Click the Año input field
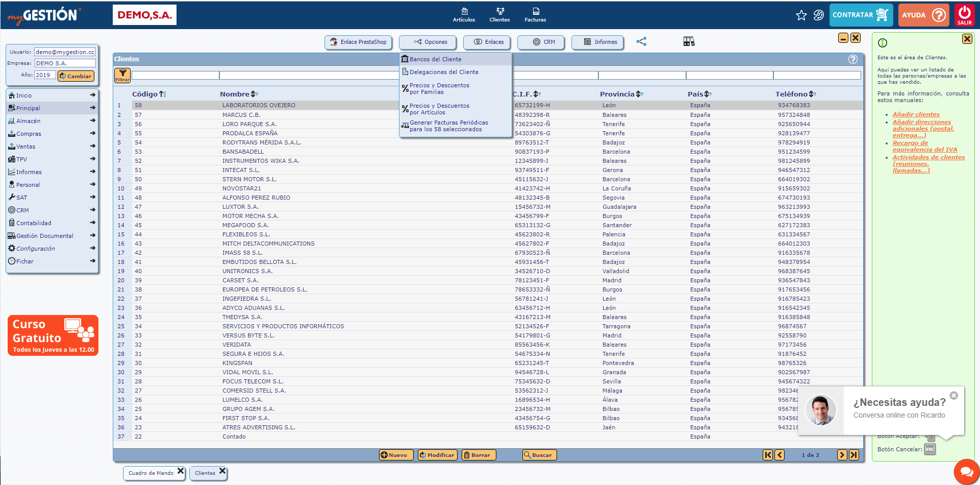Screen dimensions: 980x485 [x=45, y=75]
